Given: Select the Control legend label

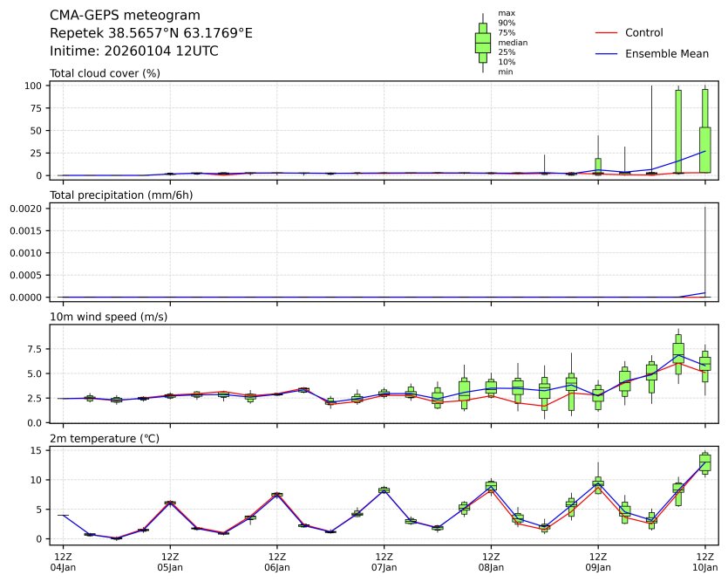Looking at the screenshot, I should [x=643, y=33].
